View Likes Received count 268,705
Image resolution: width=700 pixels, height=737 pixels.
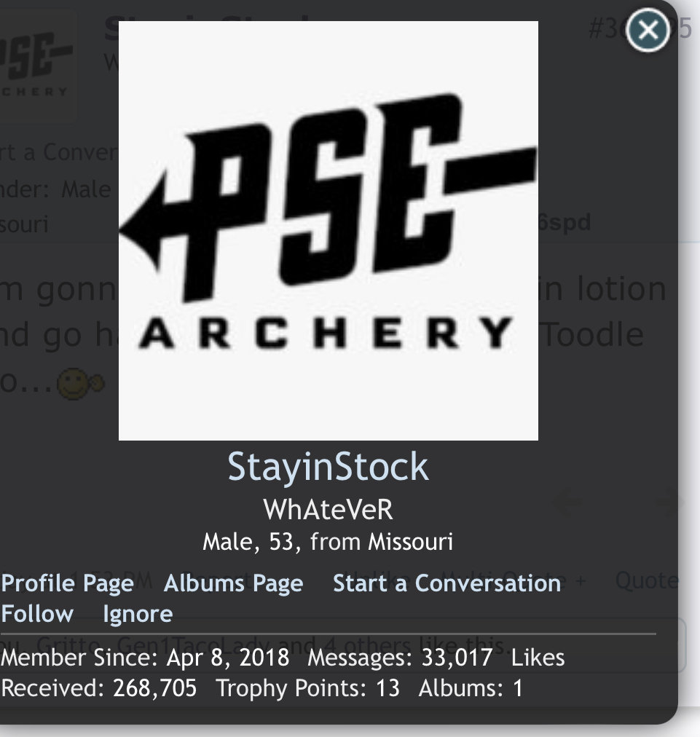(154, 687)
